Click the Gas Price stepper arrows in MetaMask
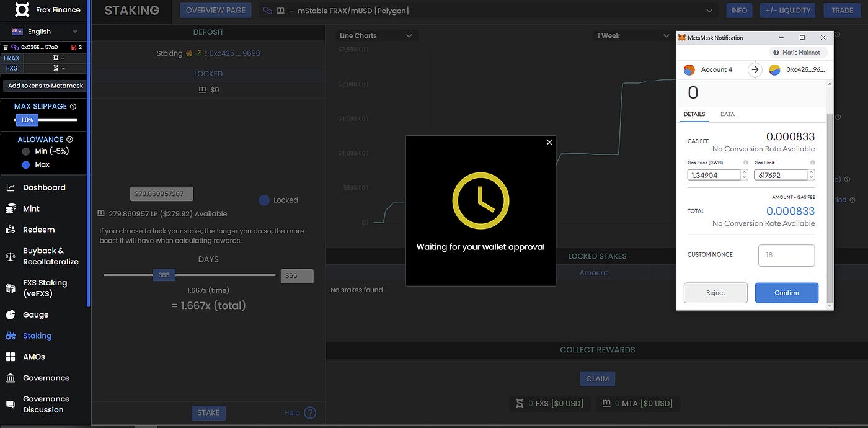The width and height of the screenshot is (868, 428). [x=745, y=175]
